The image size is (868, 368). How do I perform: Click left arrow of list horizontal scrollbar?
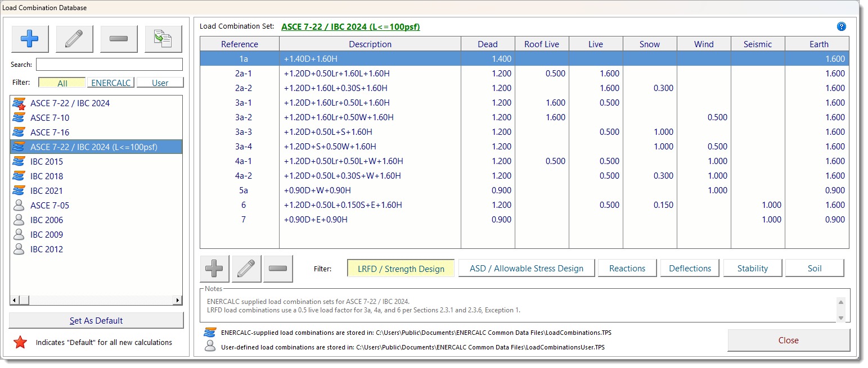pyautogui.click(x=15, y=301)
